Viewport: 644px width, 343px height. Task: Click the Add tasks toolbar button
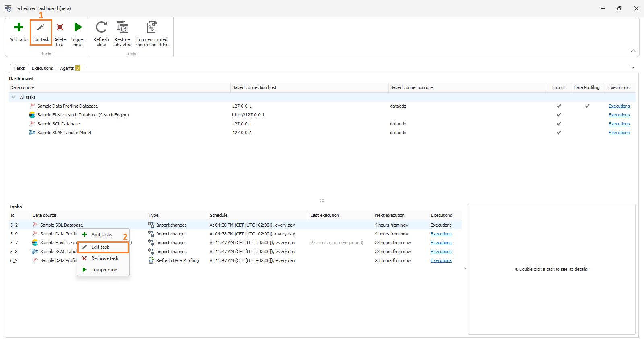coord(19,32)
